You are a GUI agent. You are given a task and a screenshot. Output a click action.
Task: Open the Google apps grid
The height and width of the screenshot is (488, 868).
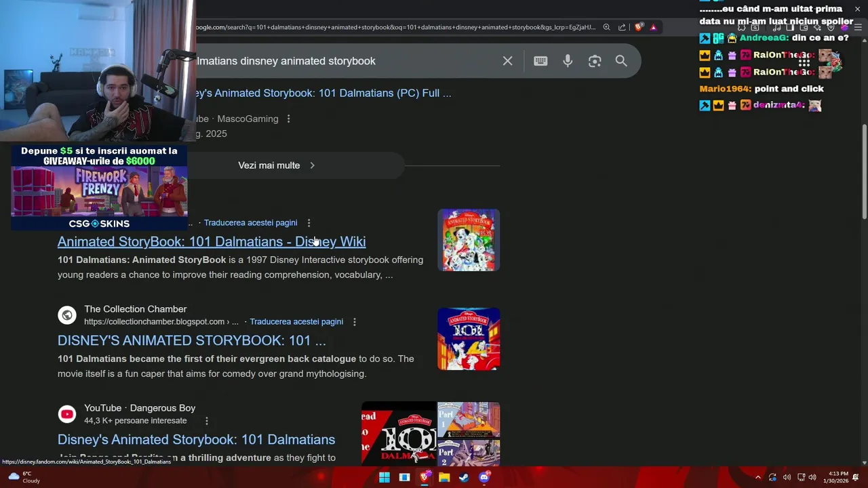click(804, 62)
